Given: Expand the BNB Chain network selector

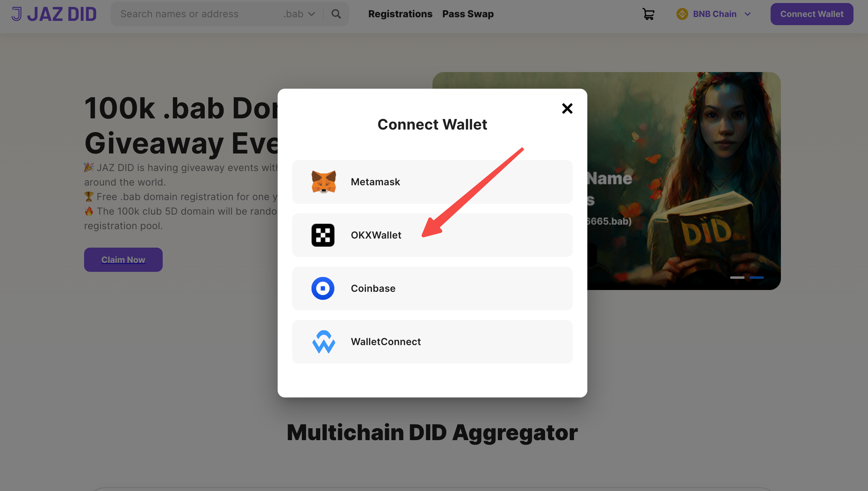Looking at the screenshot, I should 748,14.
